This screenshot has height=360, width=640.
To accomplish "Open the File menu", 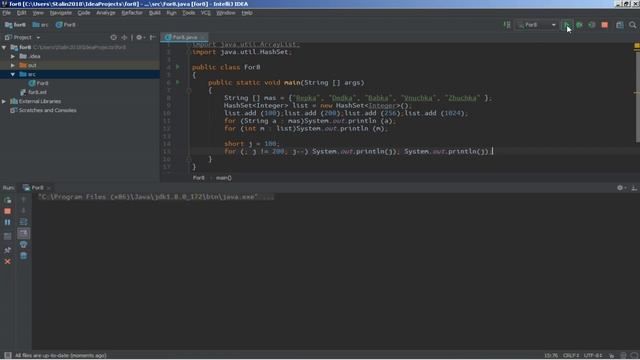I will point(7,13).
